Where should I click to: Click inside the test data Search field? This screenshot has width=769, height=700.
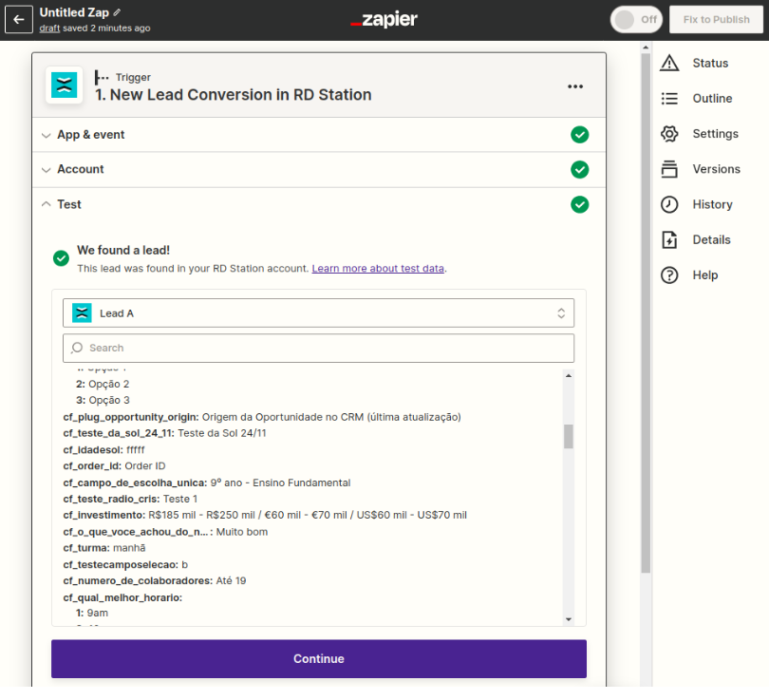tap(318, 348)
